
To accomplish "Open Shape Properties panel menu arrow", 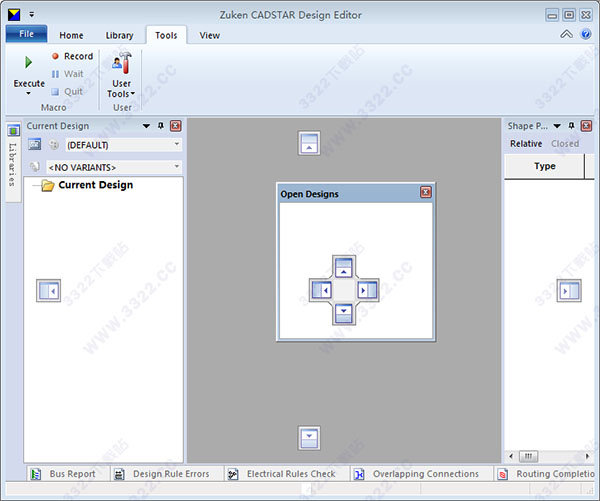I will 557,126.
